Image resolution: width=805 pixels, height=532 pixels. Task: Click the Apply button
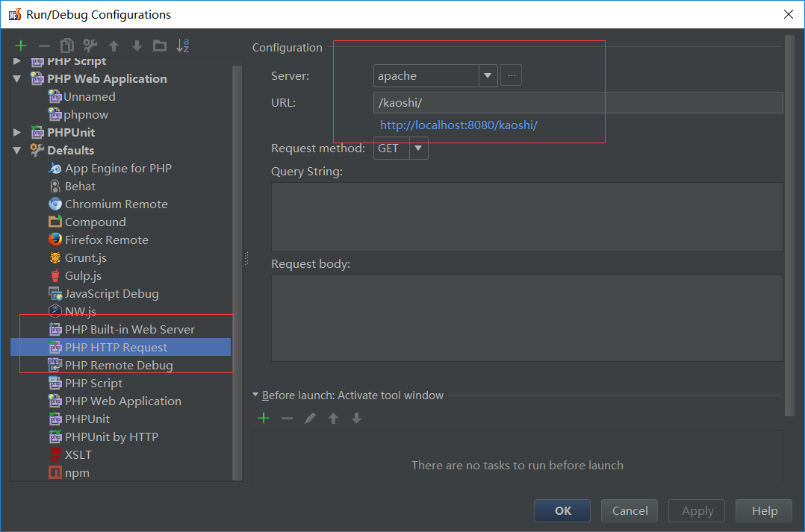(697, 511)
